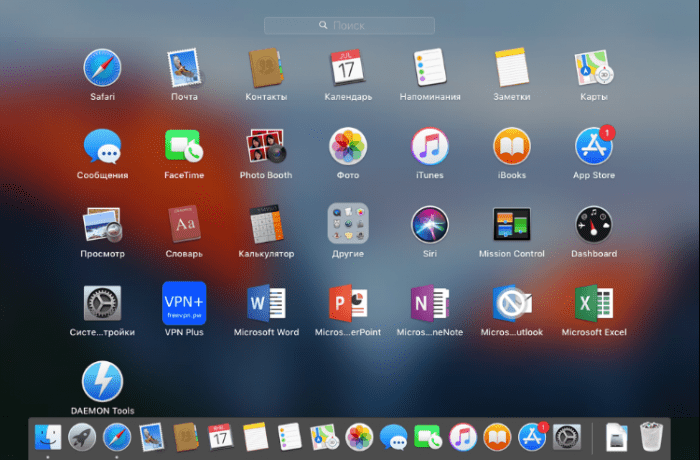700x460 pixels.
Task: Open iTunes in Launchpad grid
Action: [430, 146]
